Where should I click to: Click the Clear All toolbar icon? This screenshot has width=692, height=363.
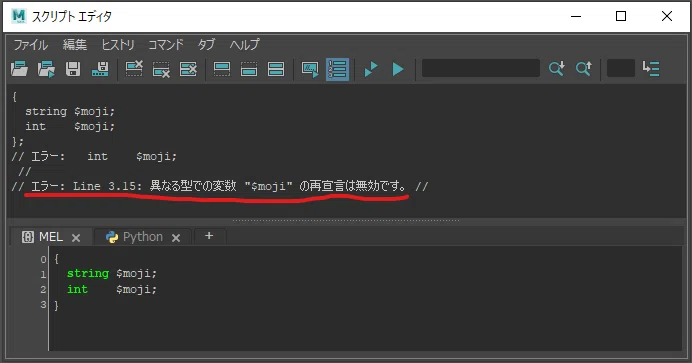188,69
